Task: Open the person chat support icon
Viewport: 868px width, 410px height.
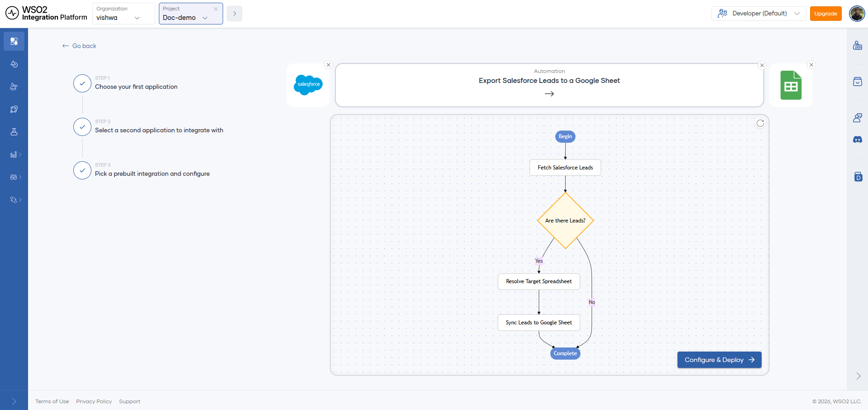Action: click(858, 118)
